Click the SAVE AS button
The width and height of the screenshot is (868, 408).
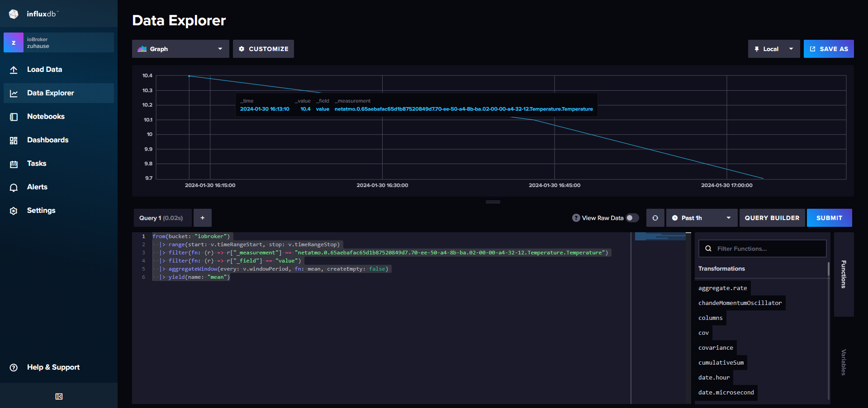(x=829, y=49)
